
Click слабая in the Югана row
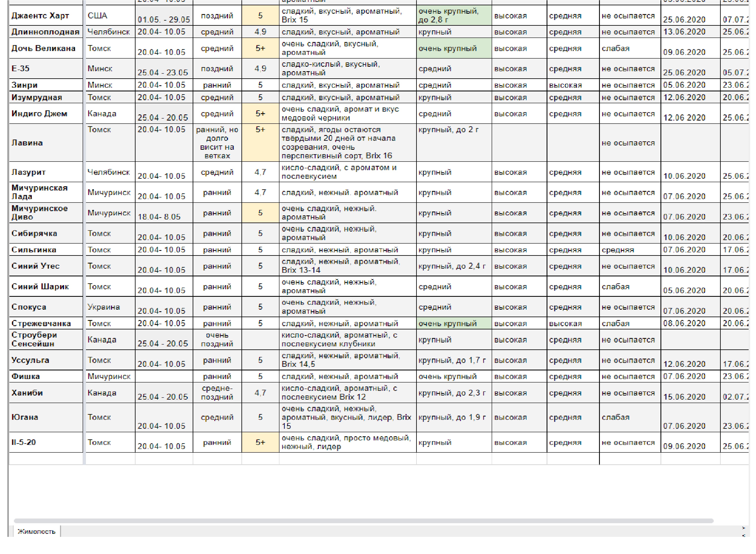[630, 417]
